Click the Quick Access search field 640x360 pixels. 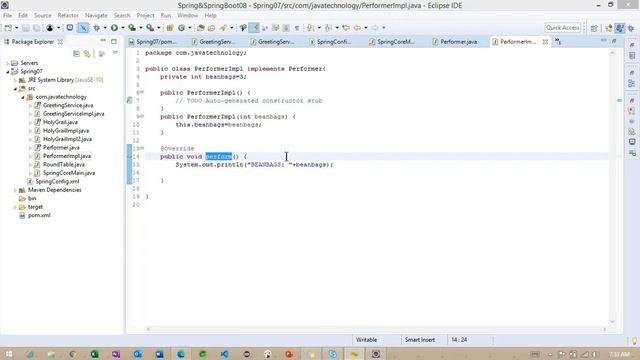562,28
